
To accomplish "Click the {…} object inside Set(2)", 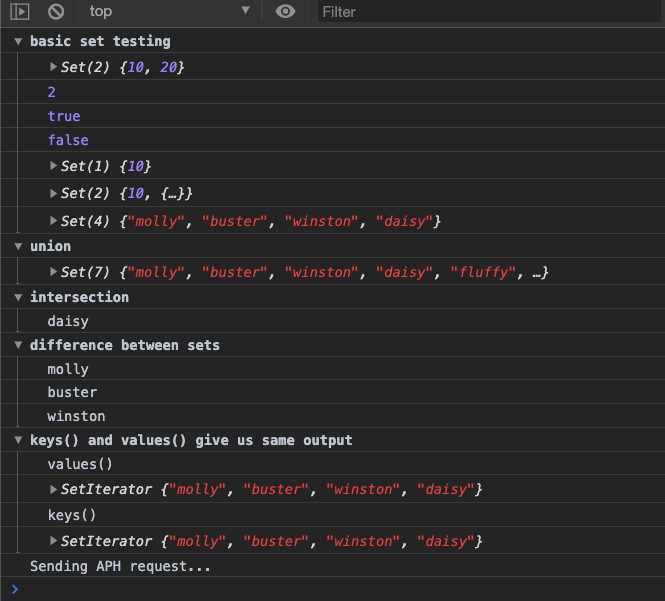I will [173, 194].
